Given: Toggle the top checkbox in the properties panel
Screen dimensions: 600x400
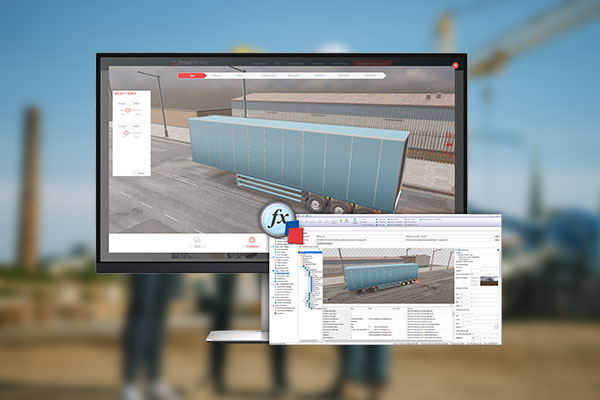Looking at the screenshot, I should coord(459,257).
